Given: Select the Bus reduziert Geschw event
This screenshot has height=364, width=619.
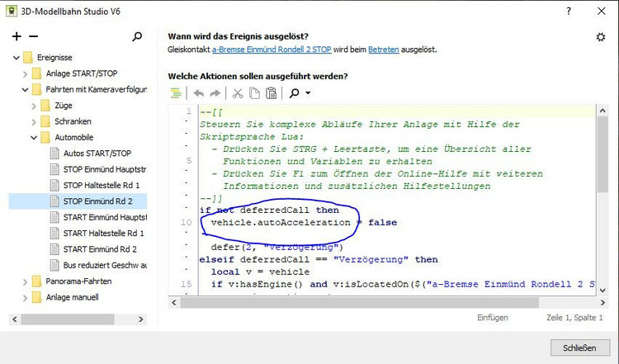Looking at the screenshot, I should click(x=105, y=265).
